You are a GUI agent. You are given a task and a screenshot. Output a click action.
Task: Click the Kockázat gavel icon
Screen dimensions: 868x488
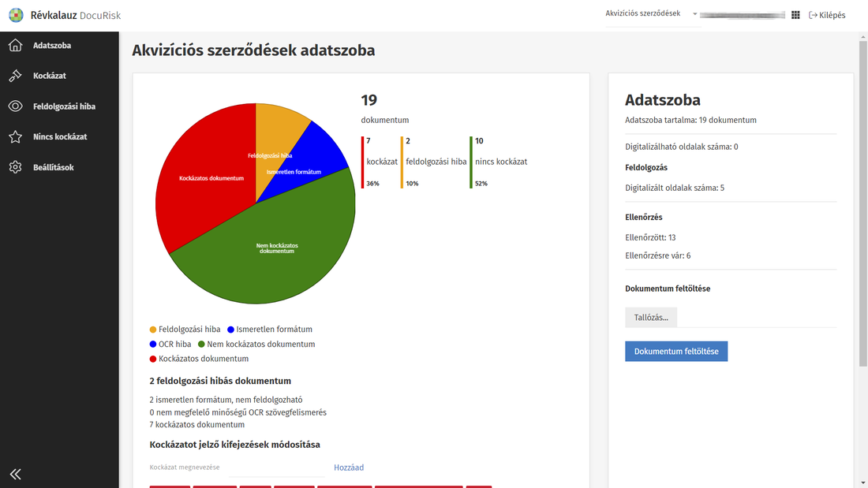(x=15, y=76)
